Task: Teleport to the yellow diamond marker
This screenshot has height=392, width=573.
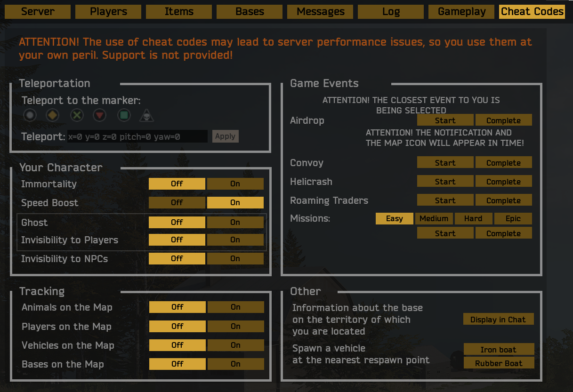Action: (x=53, y=115)
